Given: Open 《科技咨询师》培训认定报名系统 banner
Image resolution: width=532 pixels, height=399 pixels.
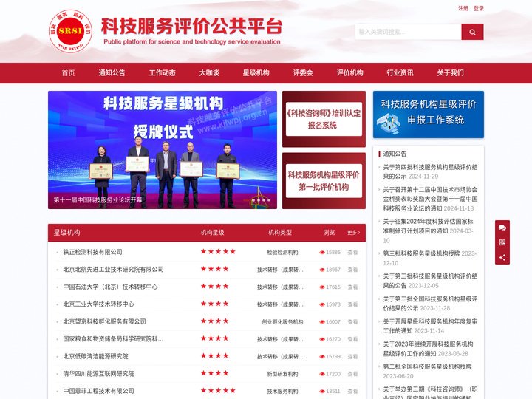Looking at the screenshot, I should 324,119.
